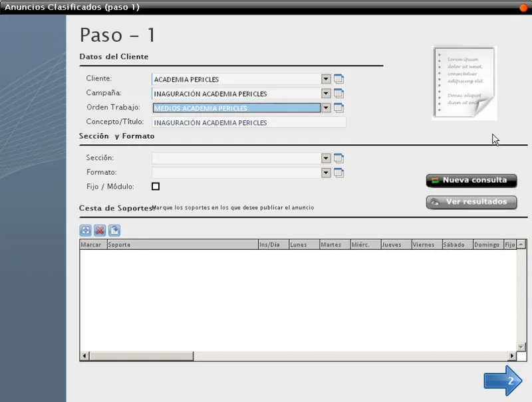Click the Ins/Día column header
Screen dimensions: 532x402
pos(273,245)
